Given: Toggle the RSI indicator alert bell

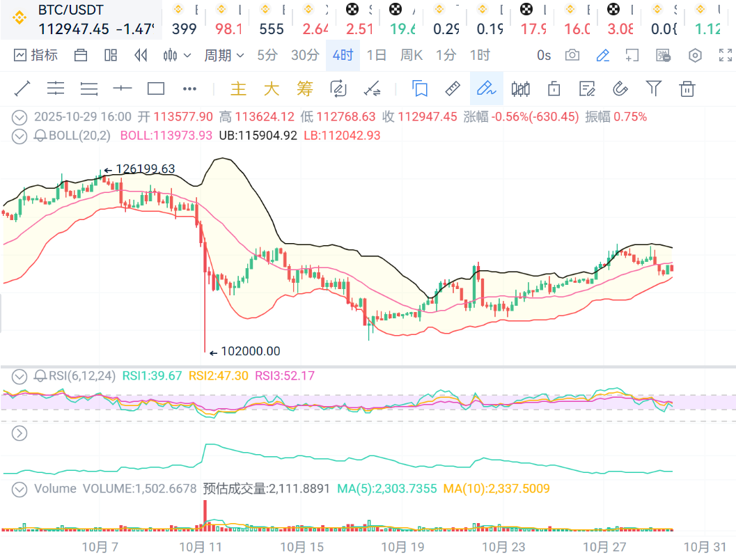Looking at the screenshot, I should pos(40,376).
